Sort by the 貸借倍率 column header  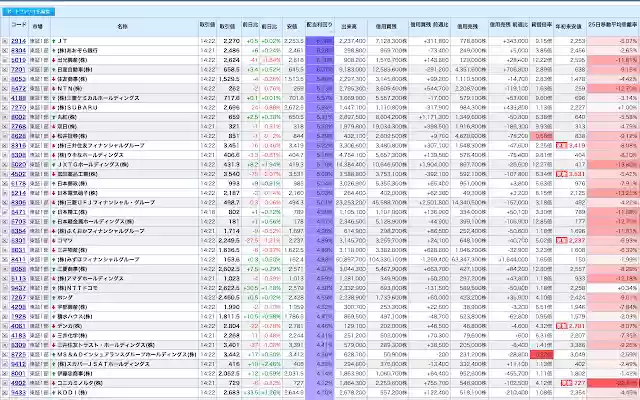click(x=542, y=25)
